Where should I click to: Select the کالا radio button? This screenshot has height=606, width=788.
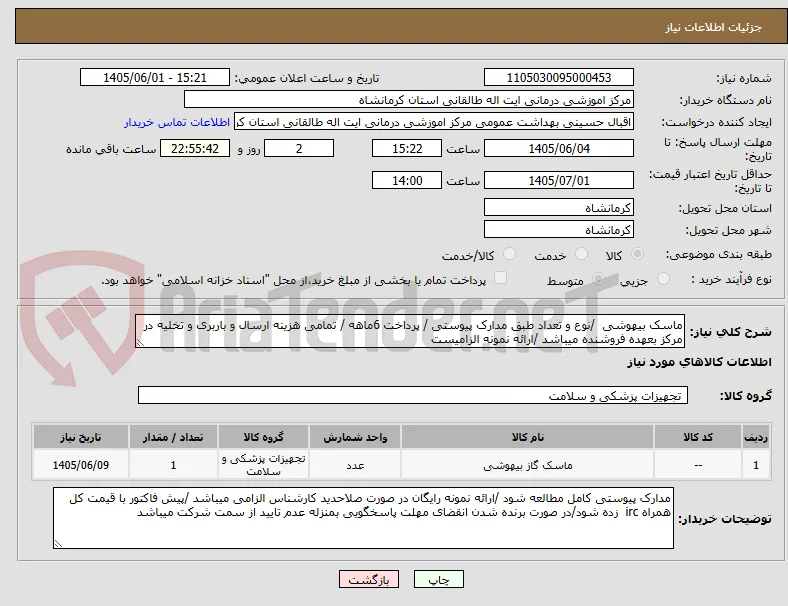[637, 254]
